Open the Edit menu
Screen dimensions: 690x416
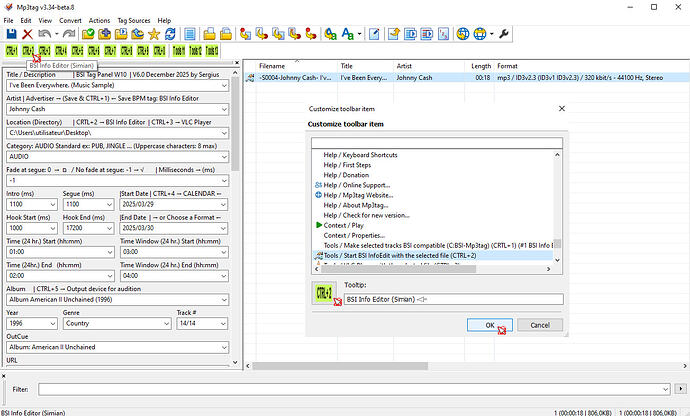pos(26,21)
